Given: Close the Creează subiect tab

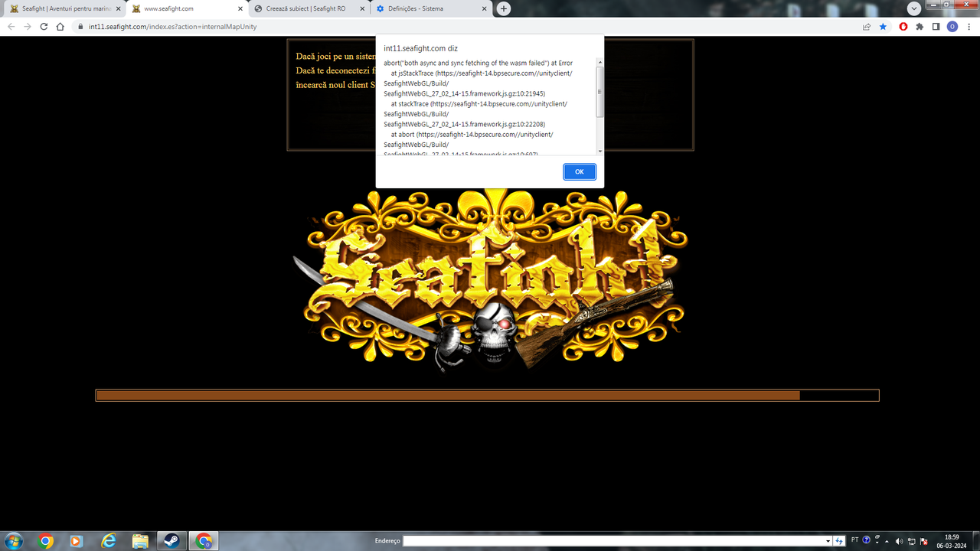Looking at the screenshot, I should 362,8.
